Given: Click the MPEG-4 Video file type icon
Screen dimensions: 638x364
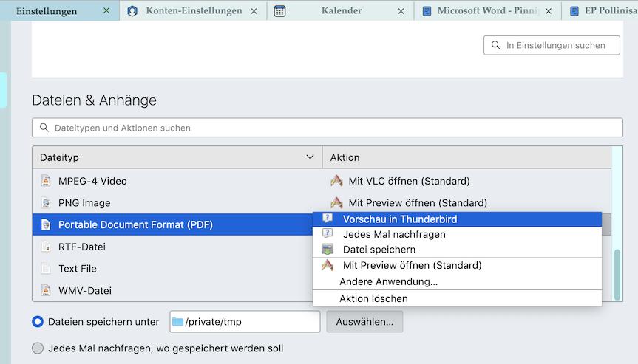Looking at the screenshot, I should point(46,181).
